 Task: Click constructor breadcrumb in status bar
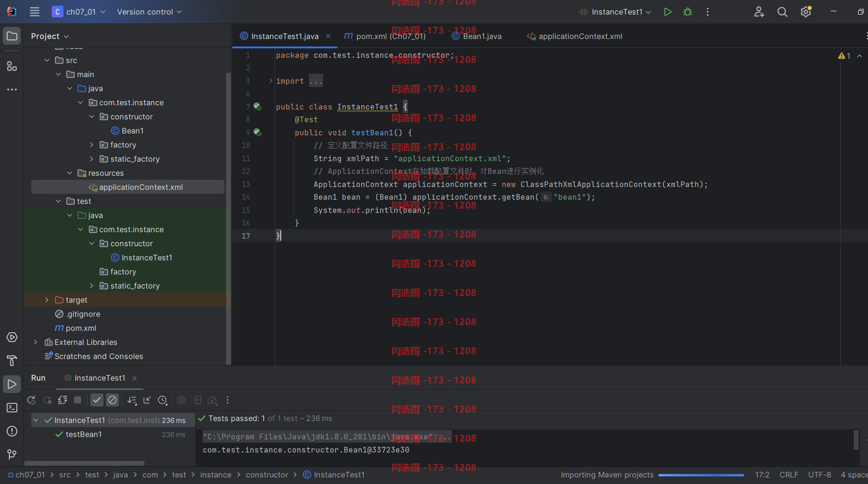[267, 475]
